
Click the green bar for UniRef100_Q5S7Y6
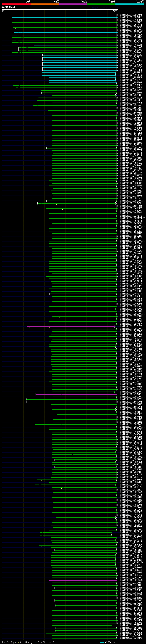(x=72, y=399)
